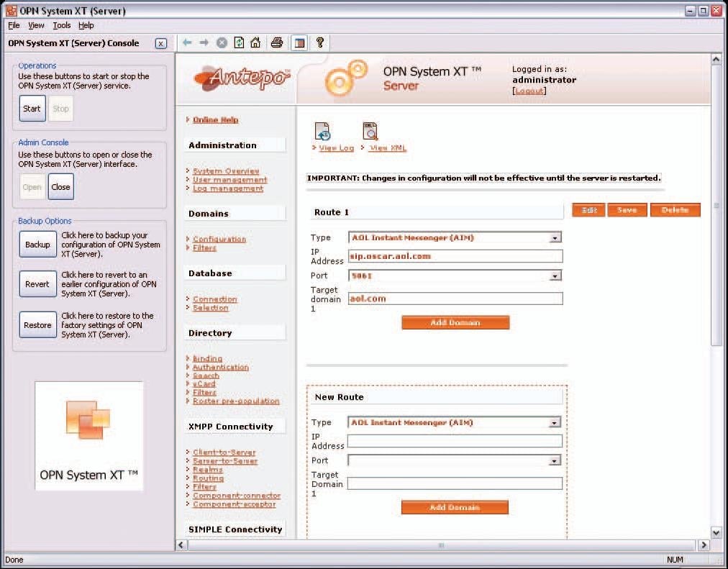Screen dimensions: 728x569
Task: Open the Database Selection link
Action: (x=210, y=308)
